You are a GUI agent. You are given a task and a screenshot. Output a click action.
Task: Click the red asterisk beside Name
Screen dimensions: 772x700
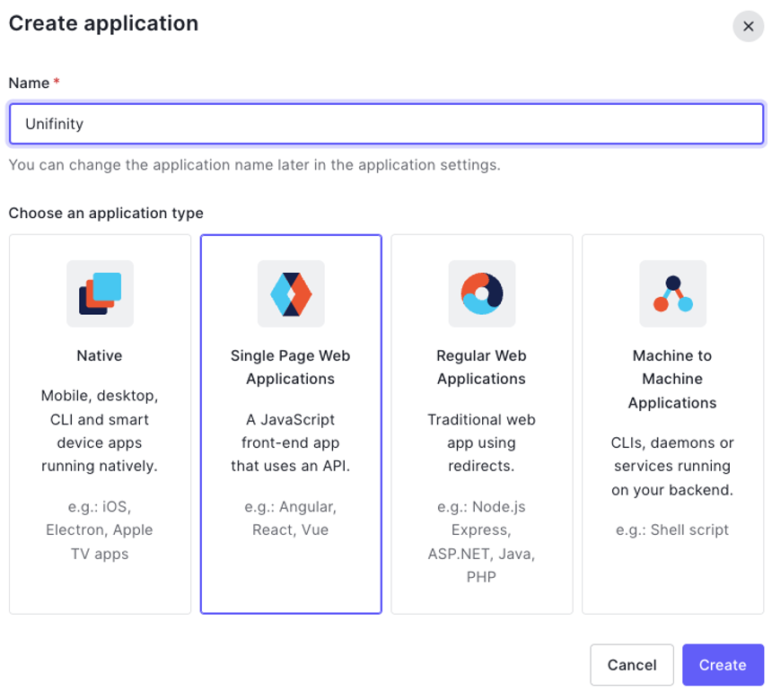(x=57, y=83)
